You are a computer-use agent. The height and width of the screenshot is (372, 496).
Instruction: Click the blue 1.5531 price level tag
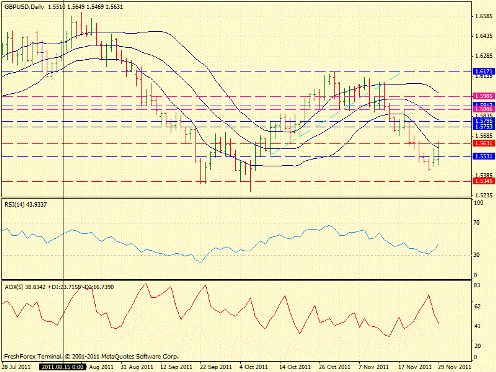point(484,156)
